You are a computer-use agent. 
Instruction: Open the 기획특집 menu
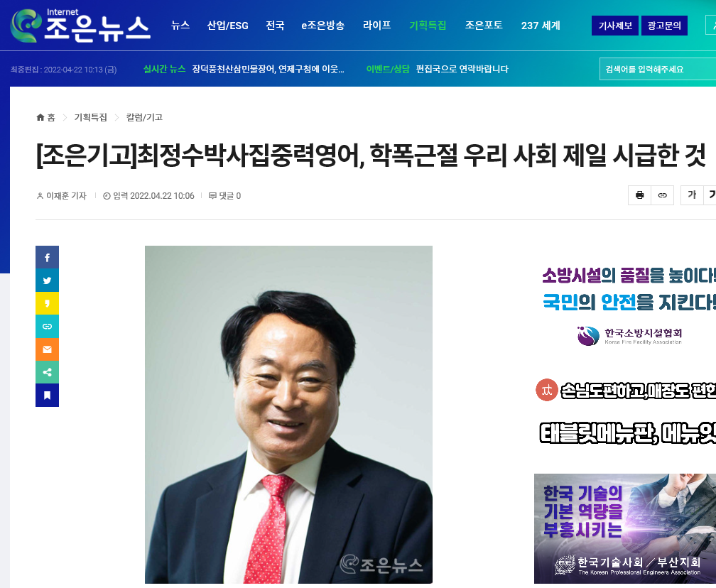[x=428, y=26]
